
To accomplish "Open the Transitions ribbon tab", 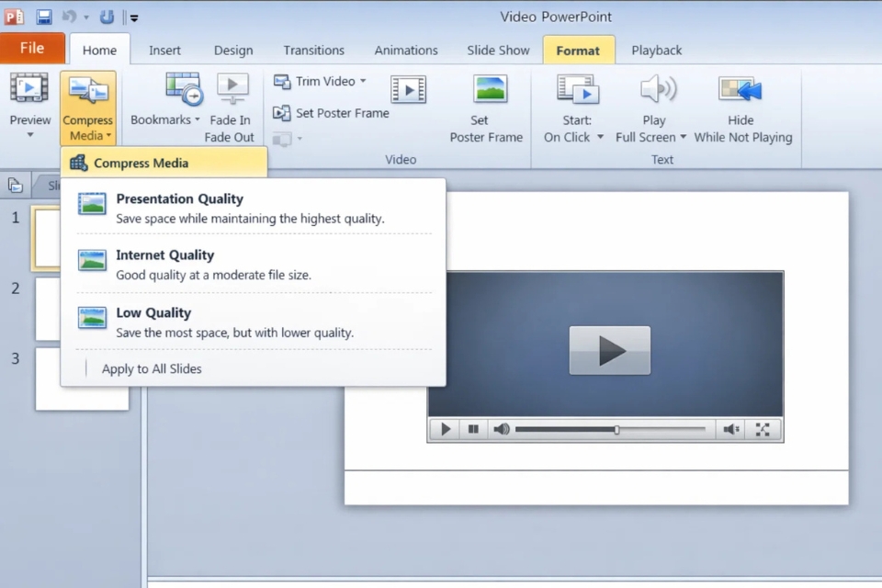I will point(313,50).
